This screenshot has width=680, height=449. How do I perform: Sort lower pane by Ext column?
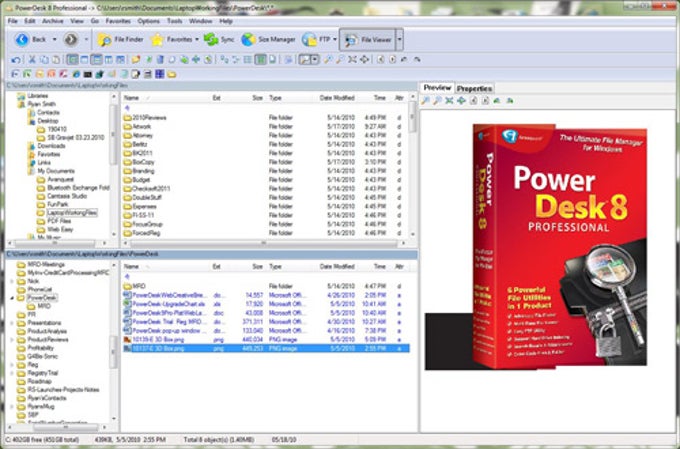click(x=216, y=266)
